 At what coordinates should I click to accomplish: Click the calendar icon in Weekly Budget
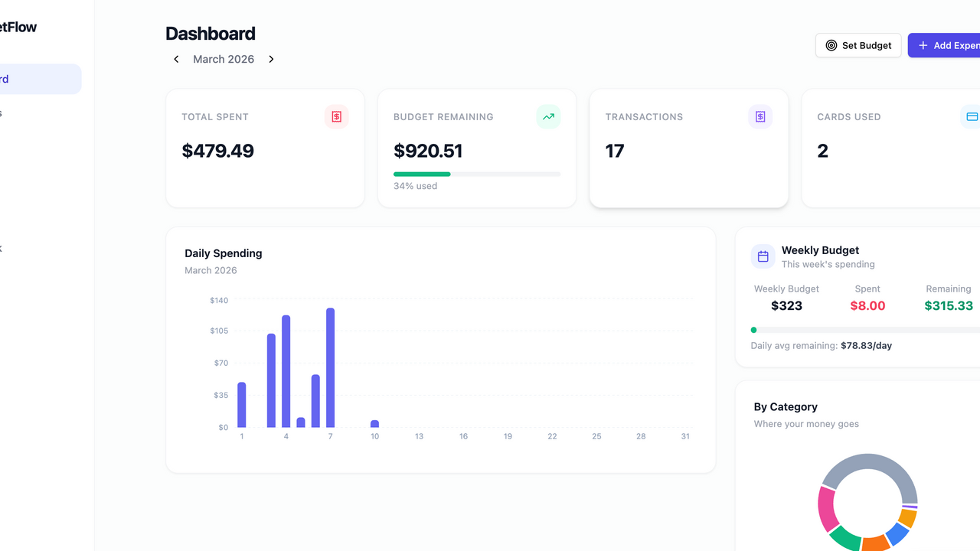pyautogui.click(x=763, y=257)
